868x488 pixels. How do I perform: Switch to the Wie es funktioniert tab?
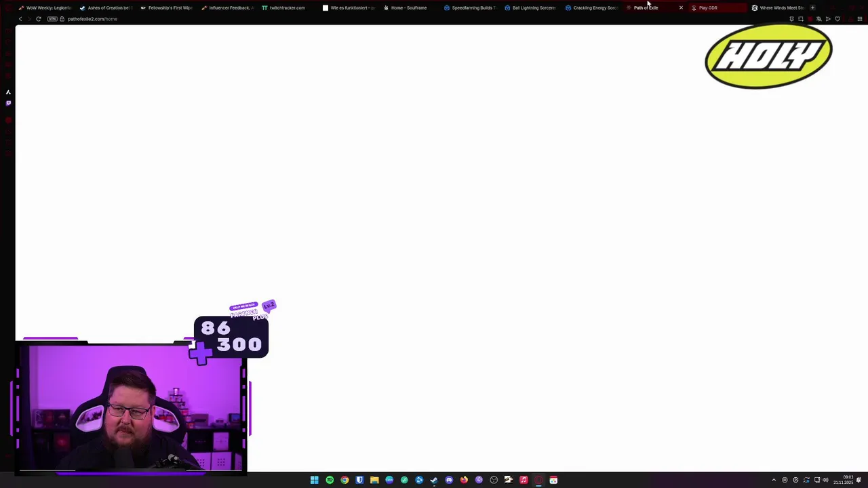coord(349,7)
